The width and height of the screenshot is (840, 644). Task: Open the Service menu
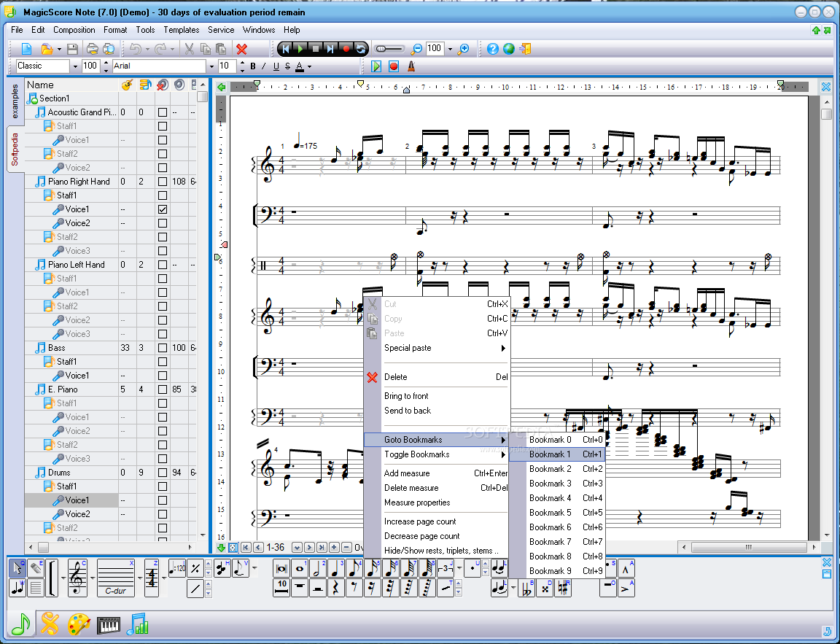pos(221,30)
